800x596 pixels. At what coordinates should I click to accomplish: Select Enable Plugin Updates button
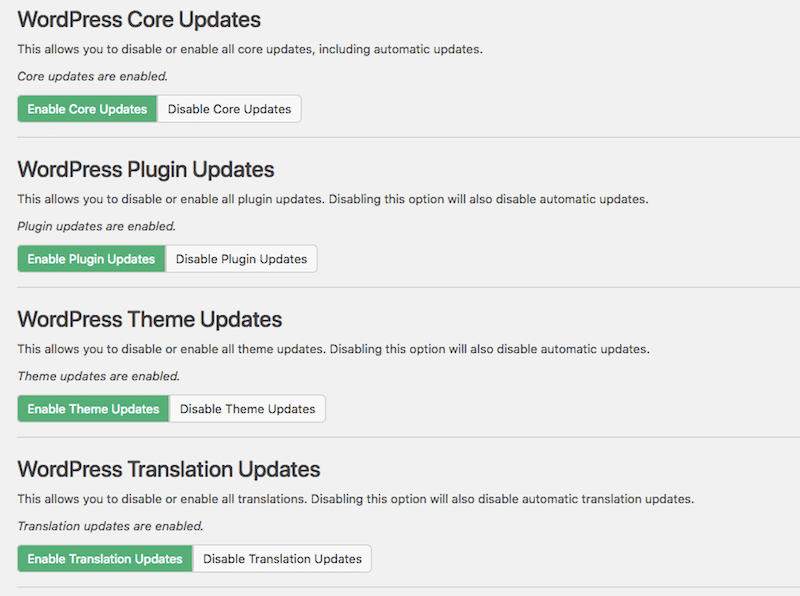(x=91, y=259)
